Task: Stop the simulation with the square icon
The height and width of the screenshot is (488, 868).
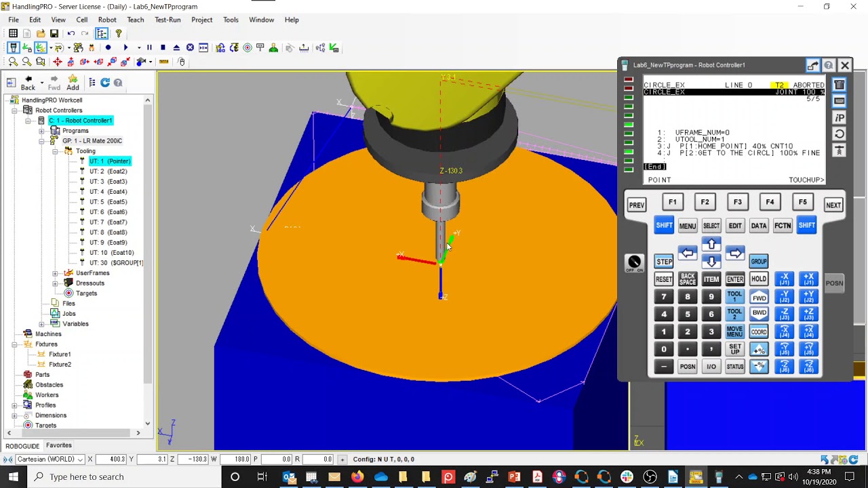Action: coord(163,47)
